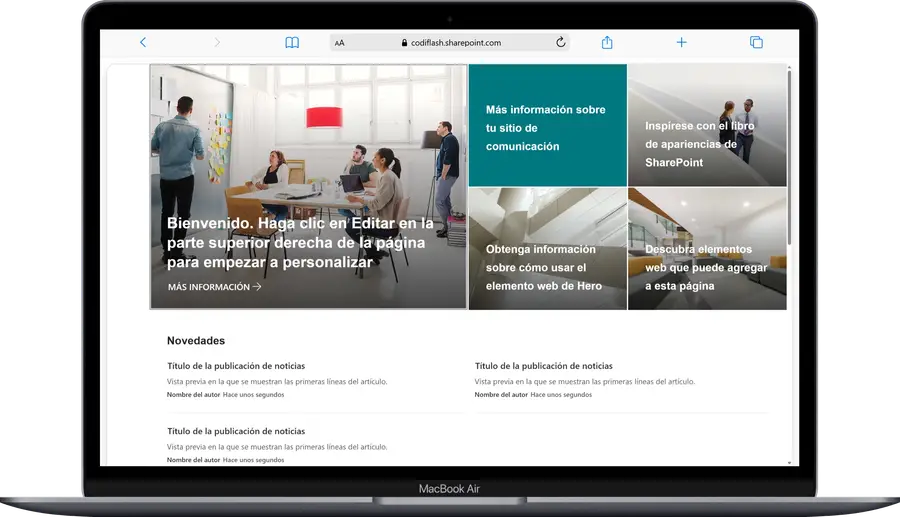This screenshot has width=900, height=517.
Task: Open the bookmarks book icon
Action: 292,42
